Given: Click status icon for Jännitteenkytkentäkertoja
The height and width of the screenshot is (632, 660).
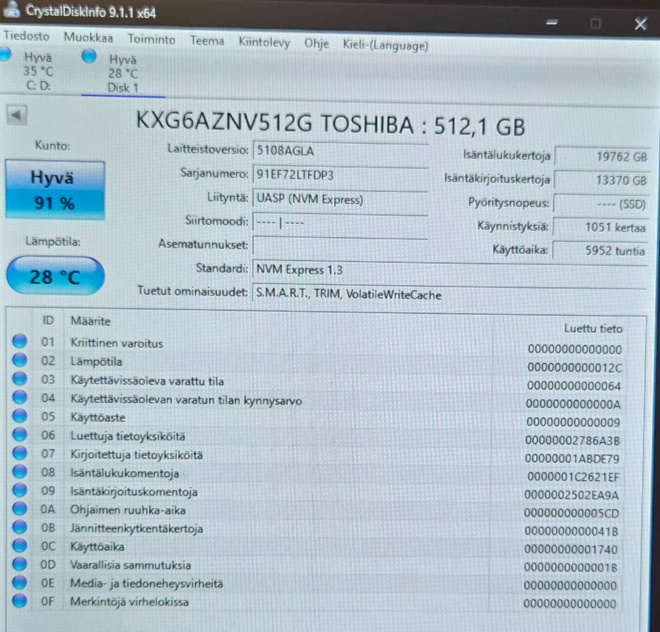Looking at the screenshot, I should tap(19, 527).
